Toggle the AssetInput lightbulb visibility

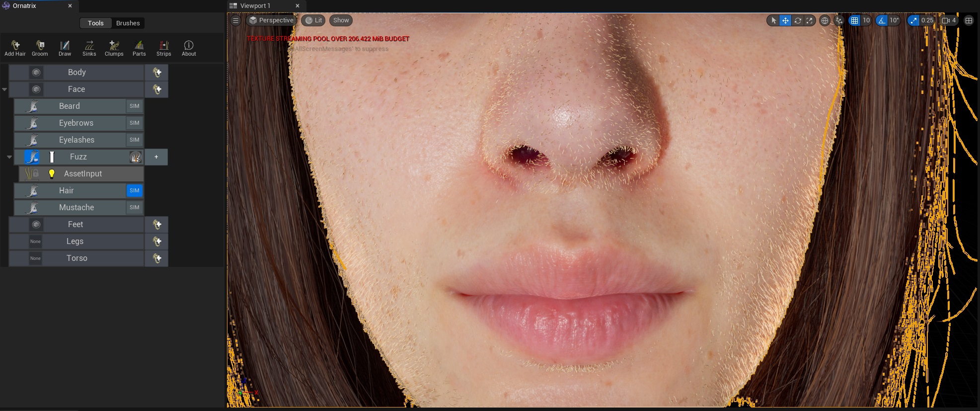tap(52, 174)
